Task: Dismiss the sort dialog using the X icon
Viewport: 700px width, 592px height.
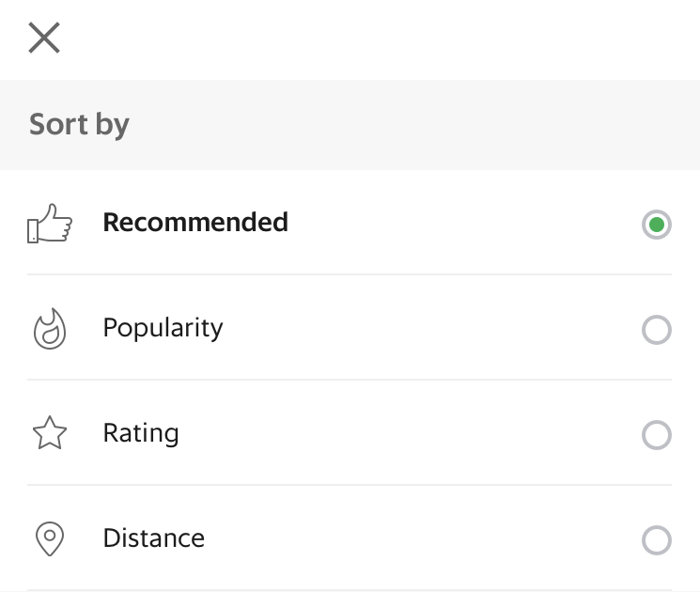Action: [x=44, y=38]
